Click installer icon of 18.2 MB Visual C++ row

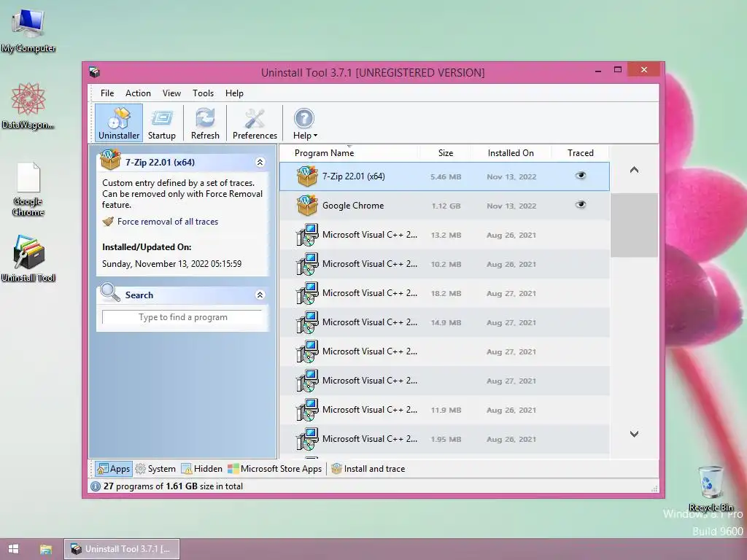click(x=307, y=293)
